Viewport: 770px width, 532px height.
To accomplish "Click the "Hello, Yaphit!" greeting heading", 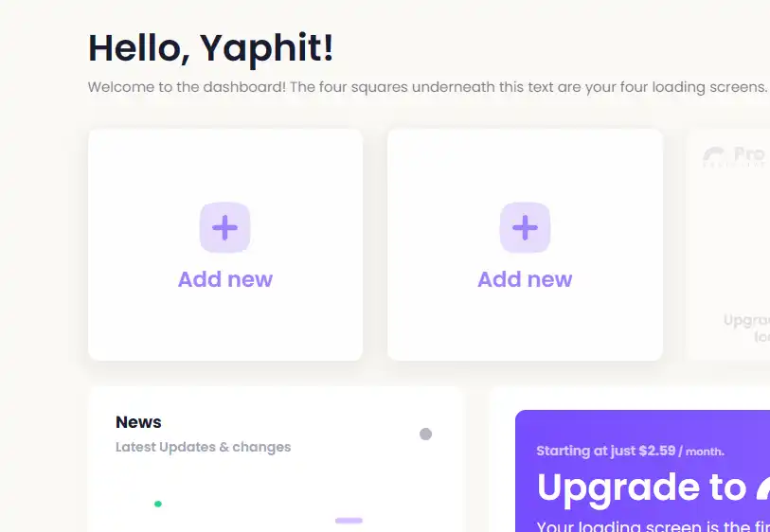I will click(x=210, y=48).
